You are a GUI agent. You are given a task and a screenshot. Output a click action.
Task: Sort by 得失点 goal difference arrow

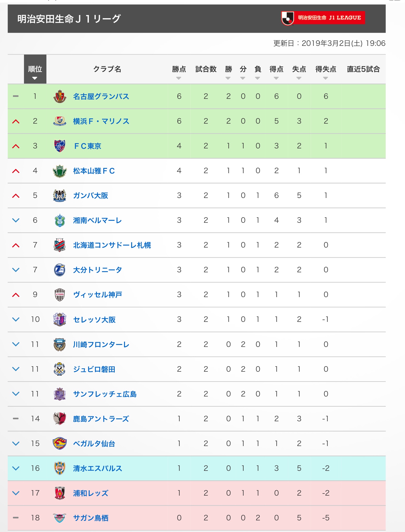[325, 78]
